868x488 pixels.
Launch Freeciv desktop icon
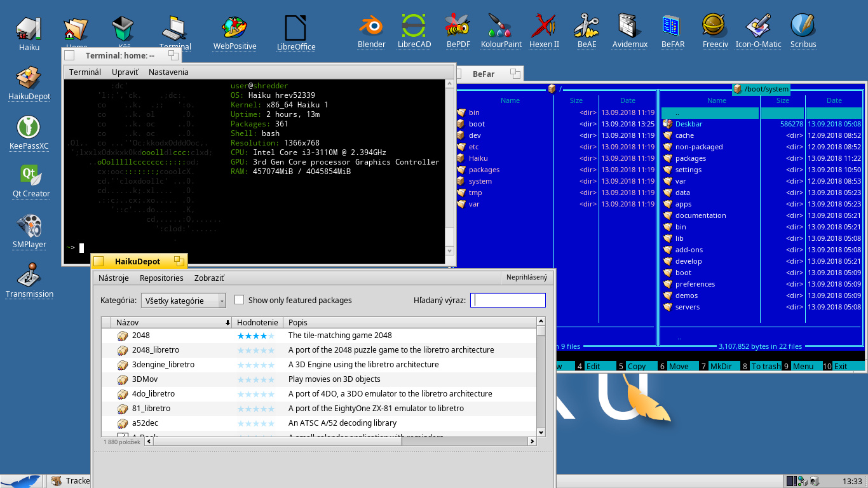click(x=715, y=25)
